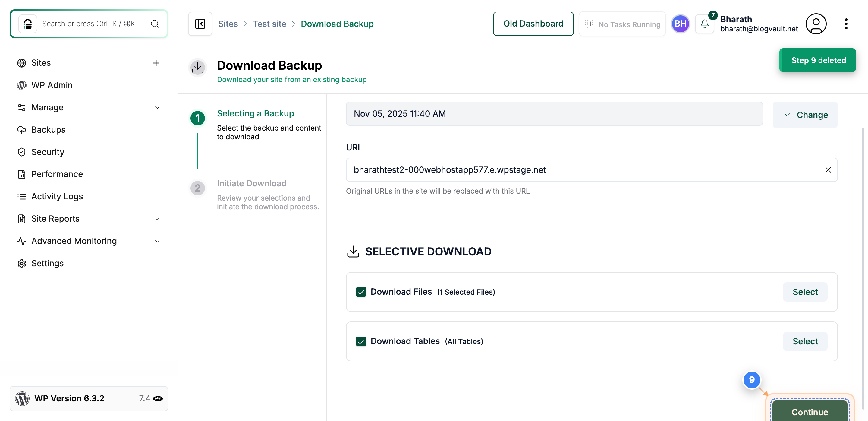Image resolution: width=868 pixels, height=421 pixels.
Task: Uncheck the Download Tables checkbox
Action: point(361,341)
